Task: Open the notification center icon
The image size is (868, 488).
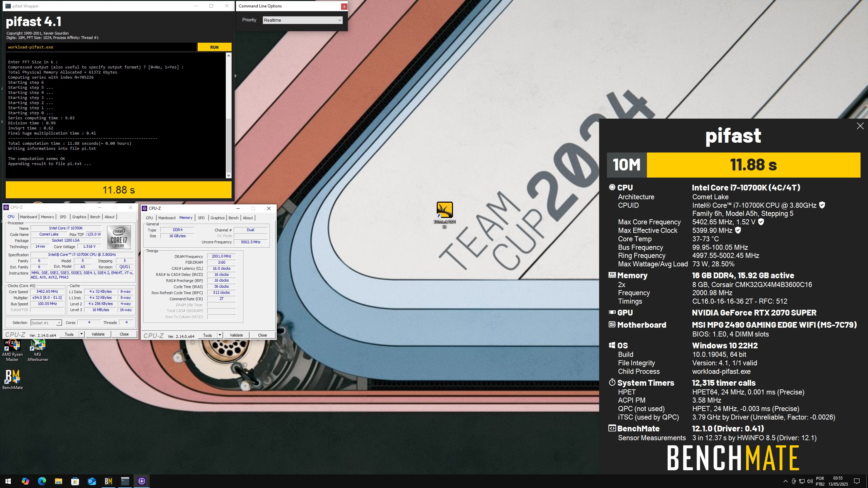Action: pos(857,481)
